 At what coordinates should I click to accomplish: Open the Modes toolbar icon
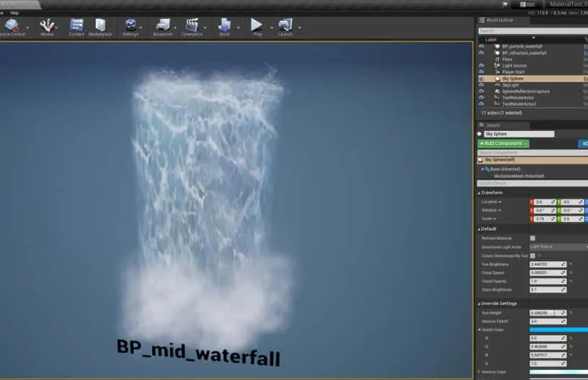click(47, 26)
